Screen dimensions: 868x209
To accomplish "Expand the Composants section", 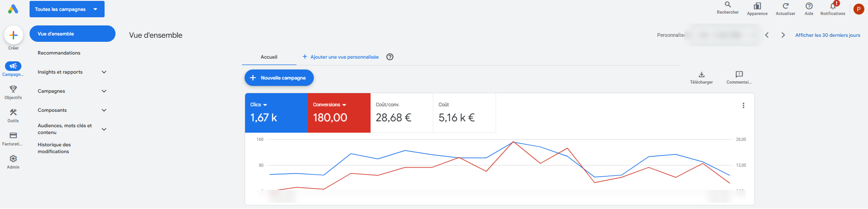I will coord(104,110).
